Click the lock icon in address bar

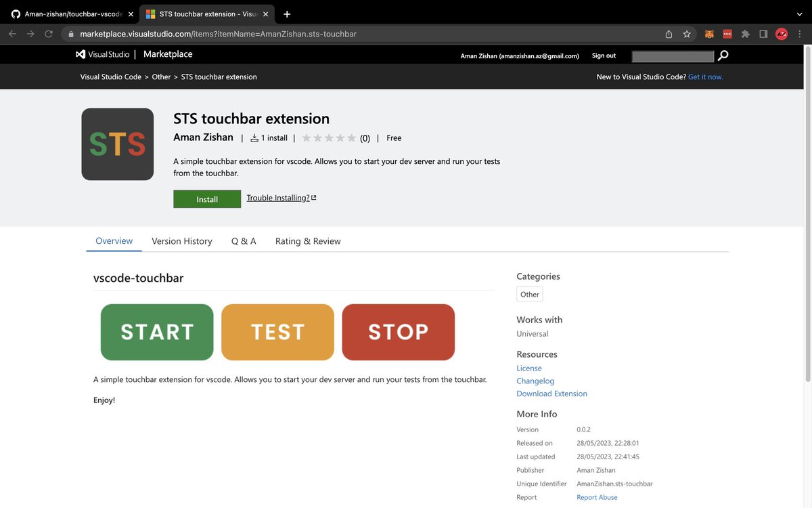pos(70,34)
